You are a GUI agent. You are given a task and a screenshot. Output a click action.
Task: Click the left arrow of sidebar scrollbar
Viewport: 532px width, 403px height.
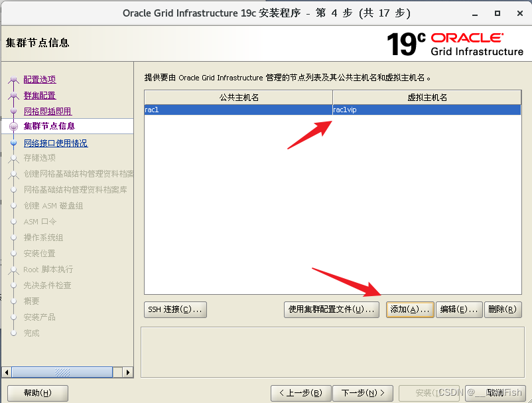(7, 372)
